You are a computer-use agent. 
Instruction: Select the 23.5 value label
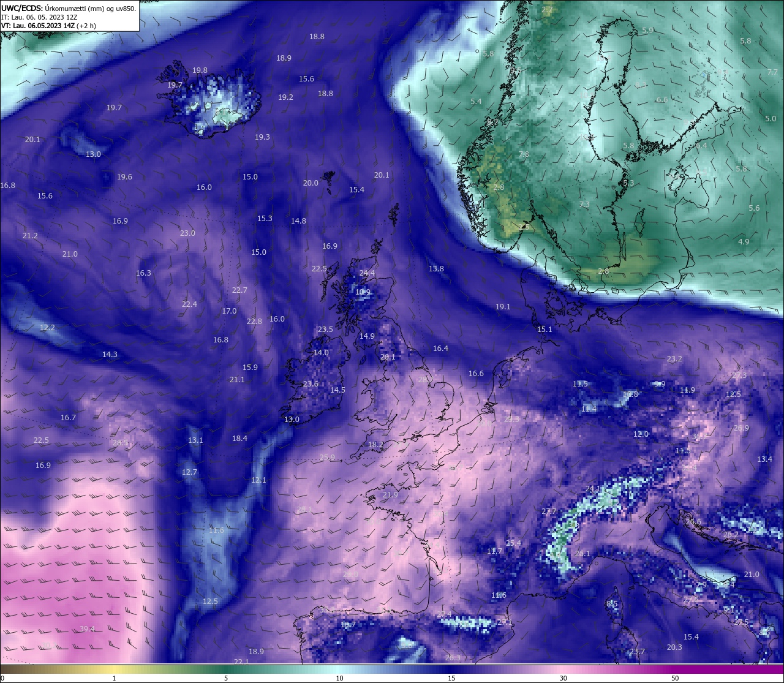point(325,329)
